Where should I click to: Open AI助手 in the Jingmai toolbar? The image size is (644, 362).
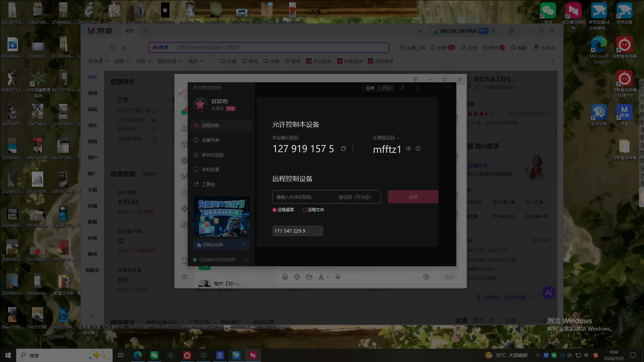544,48
